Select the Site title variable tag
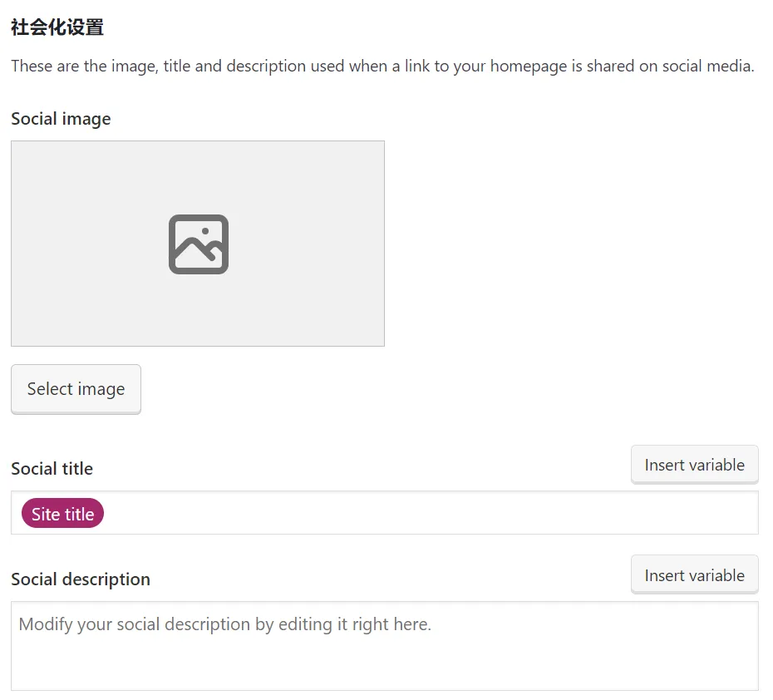773x700 pixels. (63, 514)
